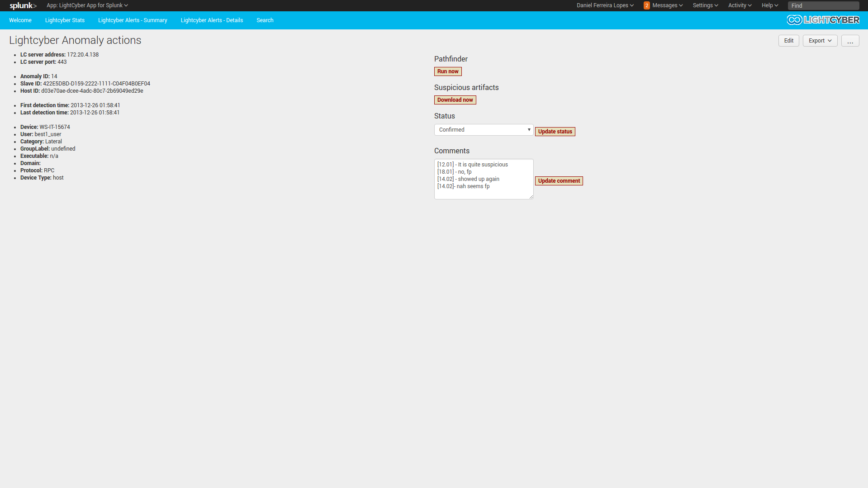Click the Edit button
This screenshot has width=868, height=488.
(789, 41)
